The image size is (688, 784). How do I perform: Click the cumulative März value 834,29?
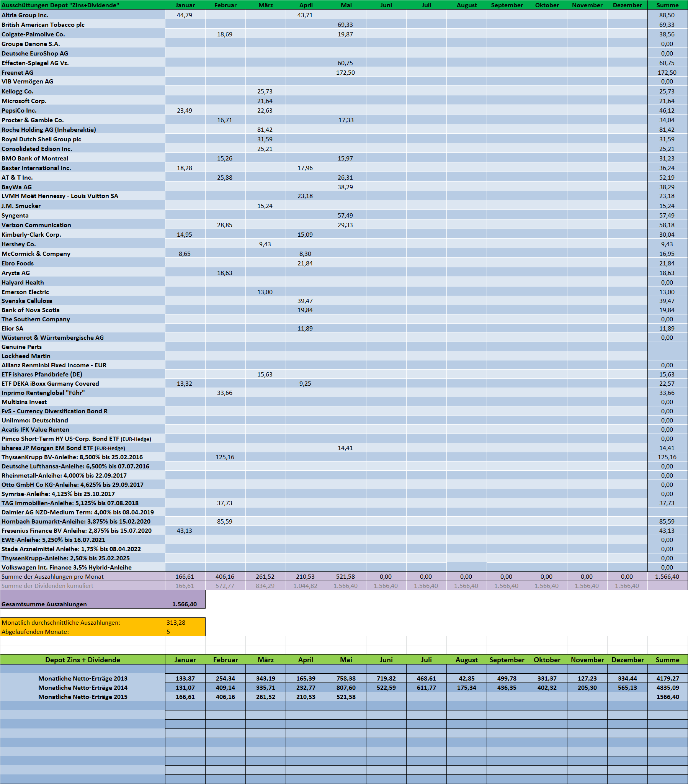(x=265, y=586)
